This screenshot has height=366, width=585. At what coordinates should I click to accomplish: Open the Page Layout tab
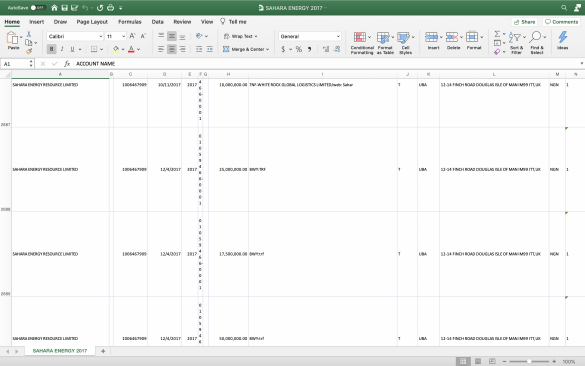click(92, 22)
